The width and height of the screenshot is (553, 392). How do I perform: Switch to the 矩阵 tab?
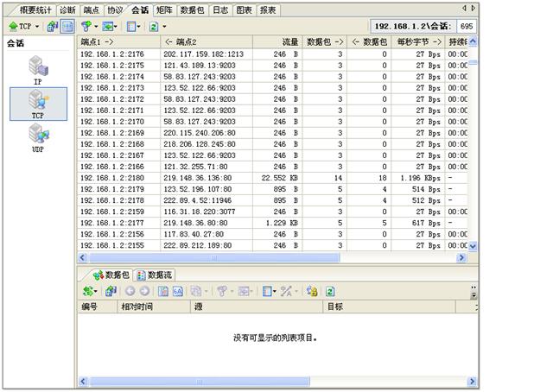(164, 9)
